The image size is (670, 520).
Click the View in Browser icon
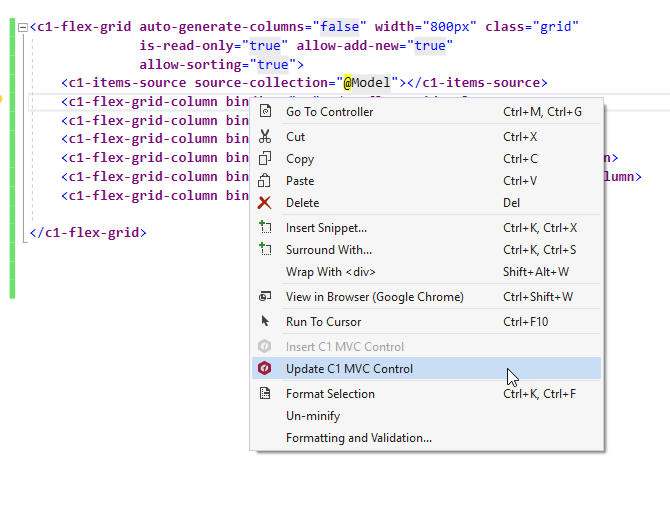(265, 297)
